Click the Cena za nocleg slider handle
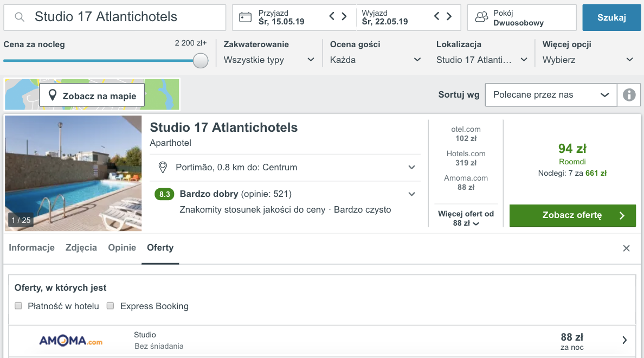The width and height of the screenshot is (644, 358). pyautogui.click(x=201, y=60)
